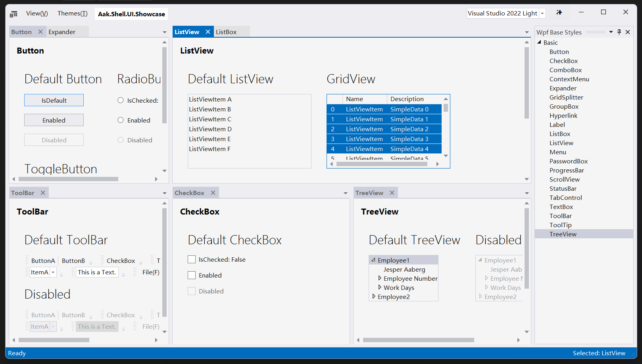Open the Themes(T) menu

pos(72,13)
